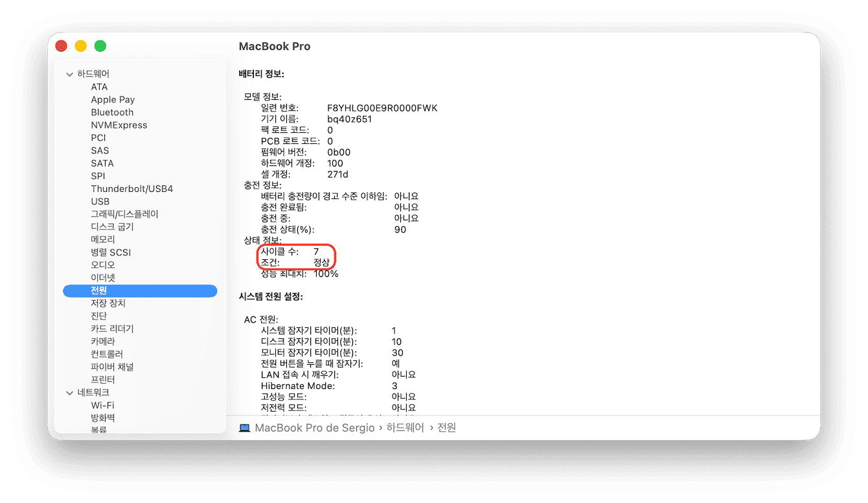Click 전원 in the path bar
Image resolution: width=868 pixels, height=503 pixels.
tap(447, 428)
